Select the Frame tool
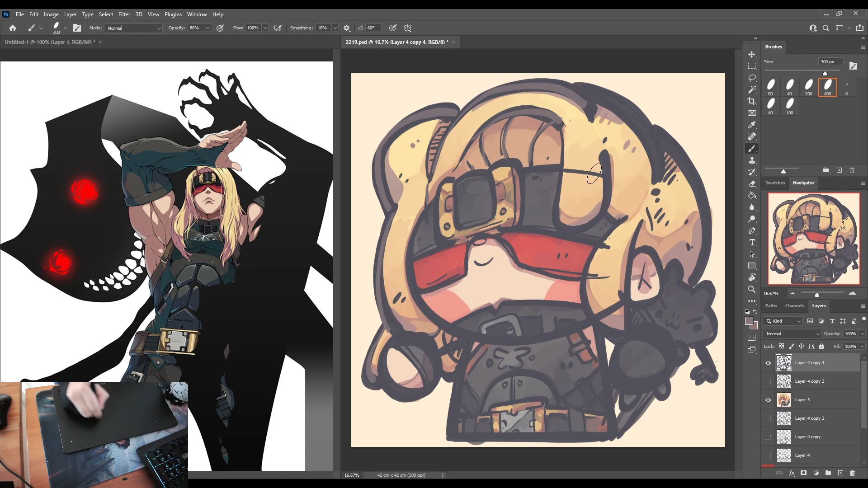Viewport: 868px width, 488px height. [752, 113]
